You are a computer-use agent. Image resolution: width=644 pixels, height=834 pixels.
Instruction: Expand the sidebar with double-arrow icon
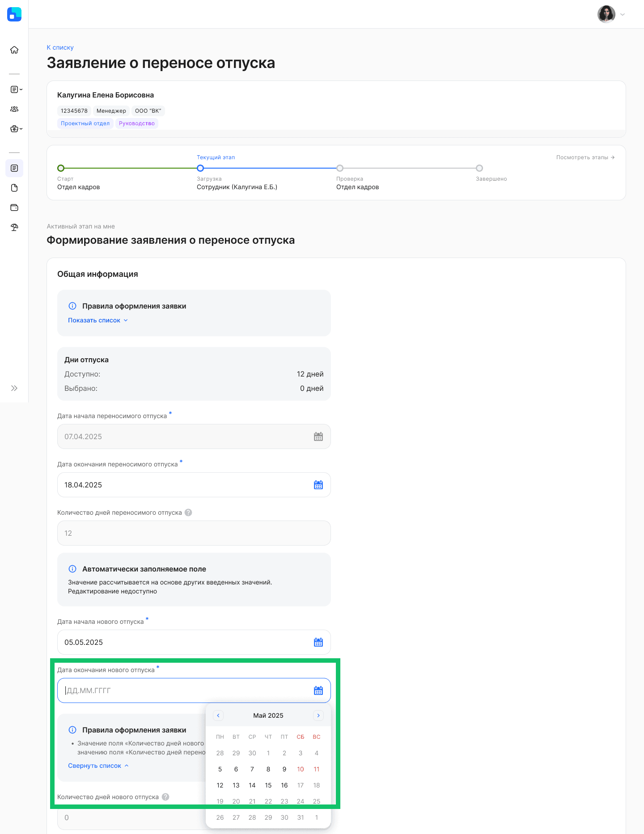pyautogui.click(x=14, y=388)
